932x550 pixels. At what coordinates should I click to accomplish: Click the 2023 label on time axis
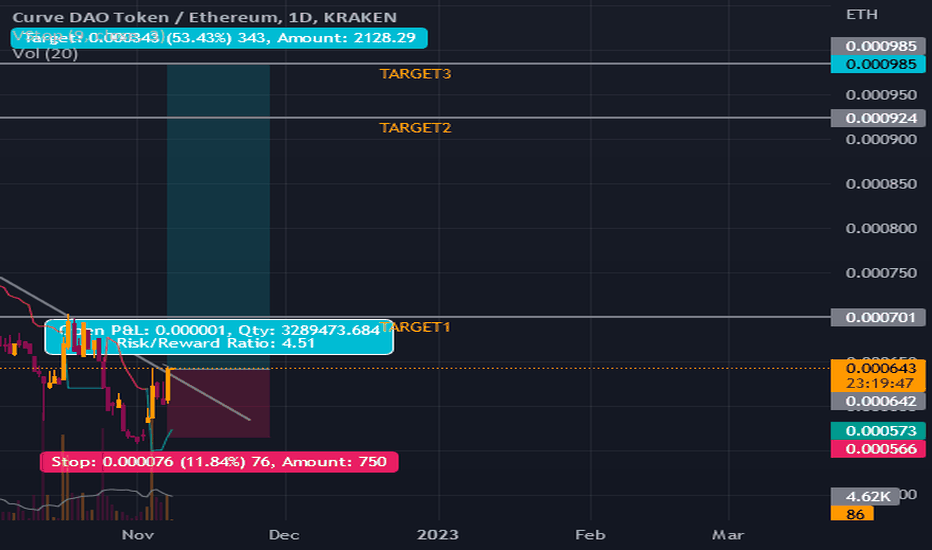click(x=438, y=535)
